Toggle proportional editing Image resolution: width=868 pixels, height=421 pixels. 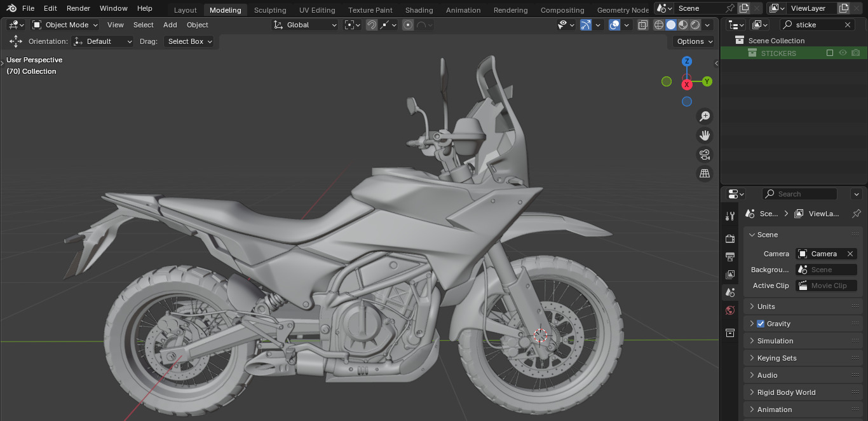pos(408,25)
